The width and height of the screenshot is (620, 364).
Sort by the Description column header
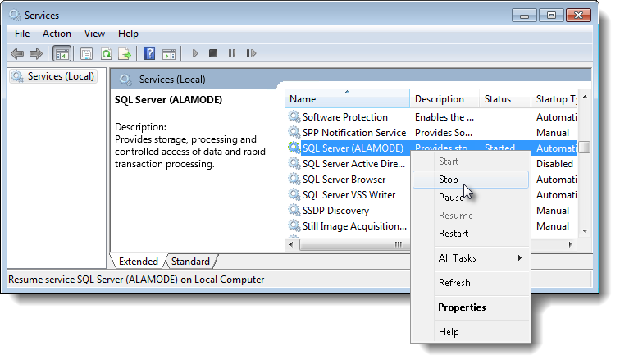444,99
